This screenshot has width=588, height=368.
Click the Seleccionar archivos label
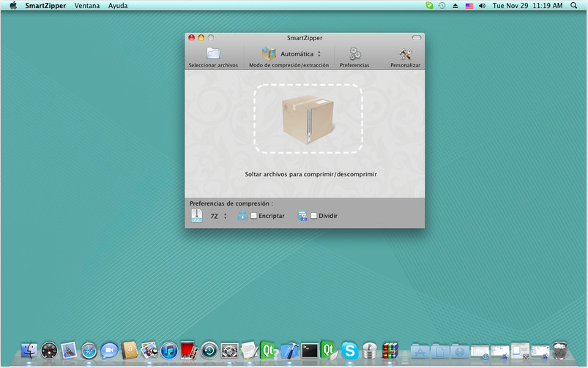click(x=213, y=65)
